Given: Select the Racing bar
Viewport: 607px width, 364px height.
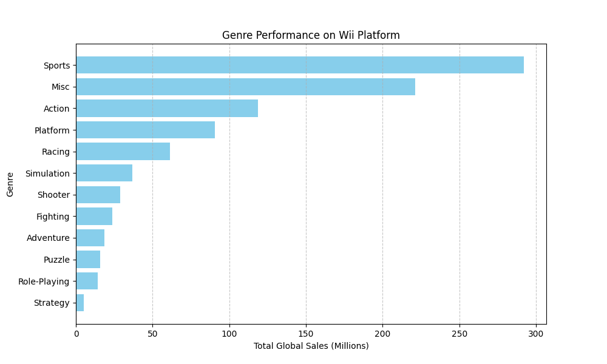Looking at the screenshot, I should pos(123,152).
